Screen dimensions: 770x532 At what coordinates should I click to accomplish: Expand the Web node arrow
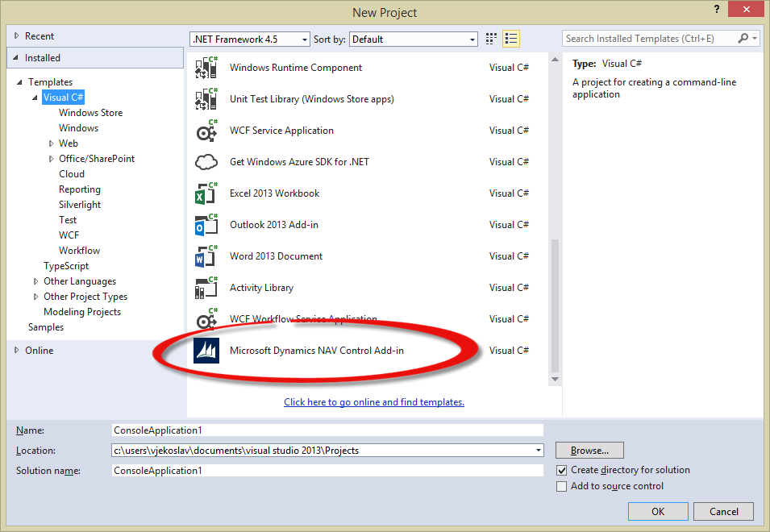pyautogui.click(x=51, y=143)
